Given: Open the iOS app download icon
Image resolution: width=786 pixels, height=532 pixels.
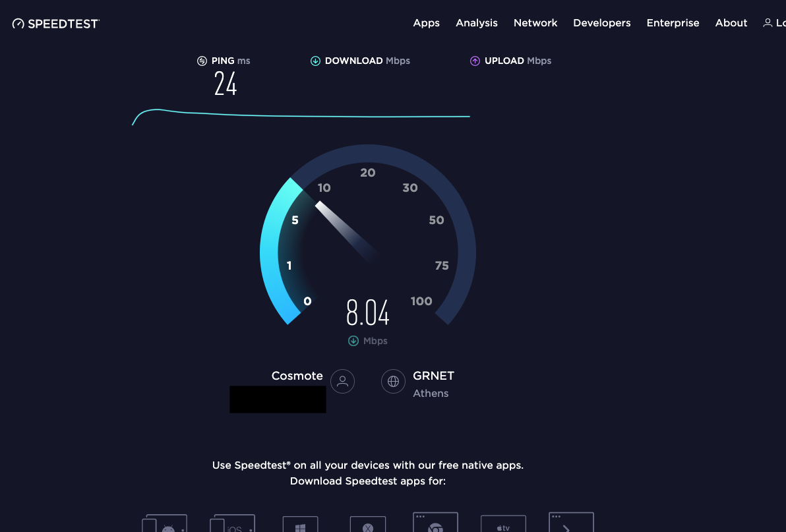Looking at the screenshot, I should pos(232,523).
